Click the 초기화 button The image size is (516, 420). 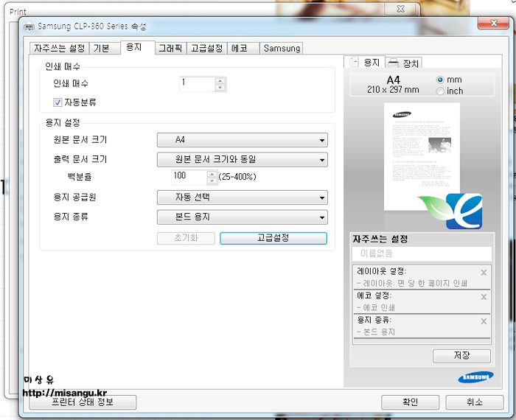(186, 238)
